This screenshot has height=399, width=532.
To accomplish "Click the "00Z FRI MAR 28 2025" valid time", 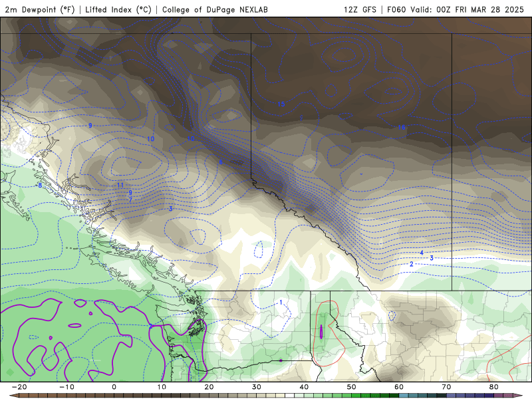I will (480, 10).
